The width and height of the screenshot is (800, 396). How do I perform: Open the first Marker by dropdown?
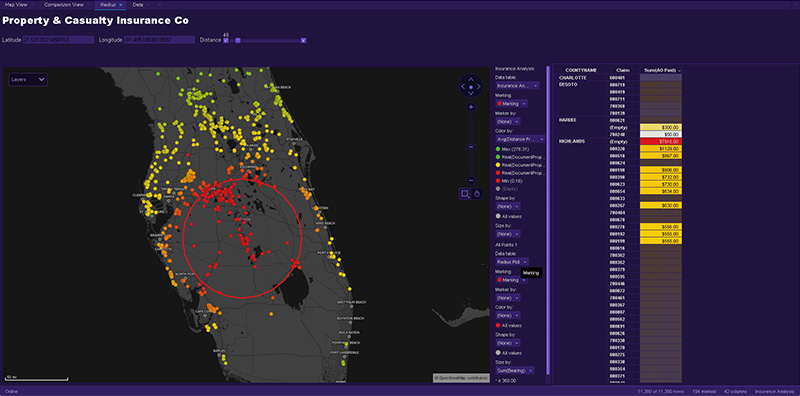coord(508,121)
